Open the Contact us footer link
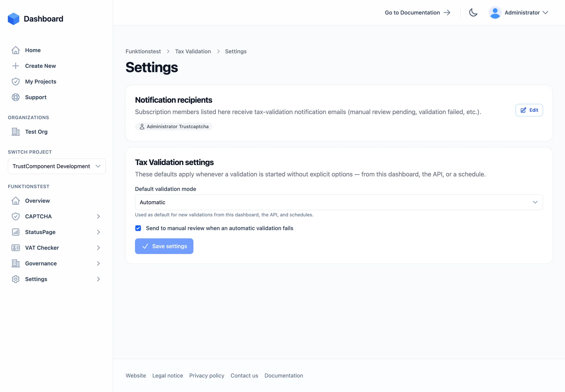This screenshot has height=392, width=565. (x=244, y=376)
